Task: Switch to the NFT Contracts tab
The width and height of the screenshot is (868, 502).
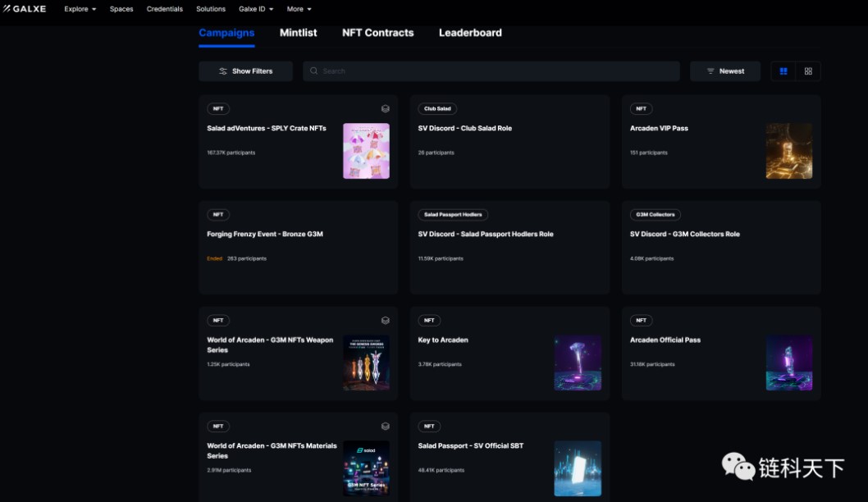Action: coord(377,33)
